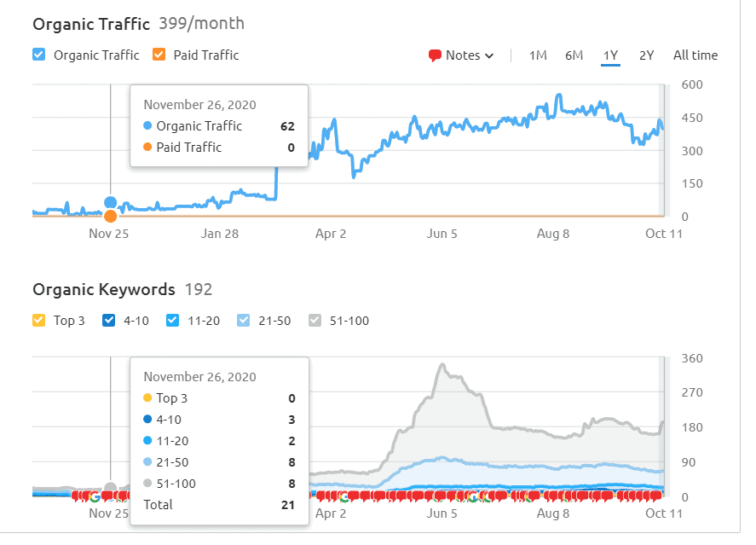
Task: Toggle the 4-10 keywords checkbox
Action: click(x=109, y=320)
